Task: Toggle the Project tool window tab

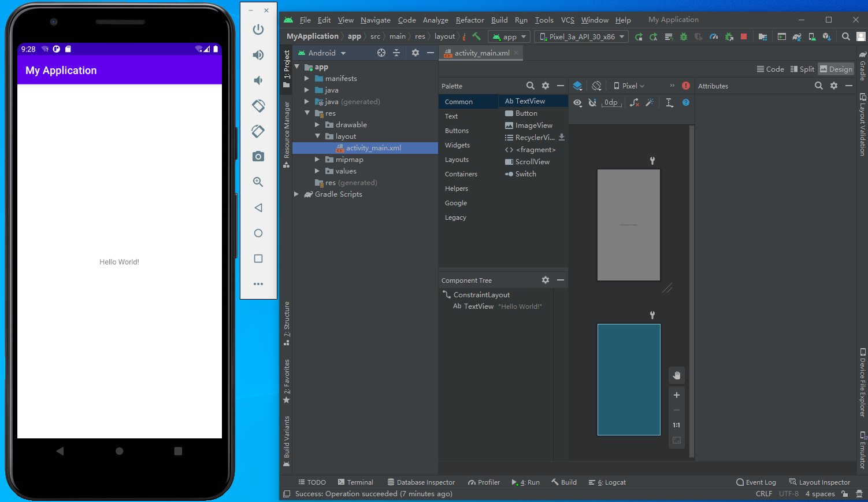Action: [x=286, y=69]
